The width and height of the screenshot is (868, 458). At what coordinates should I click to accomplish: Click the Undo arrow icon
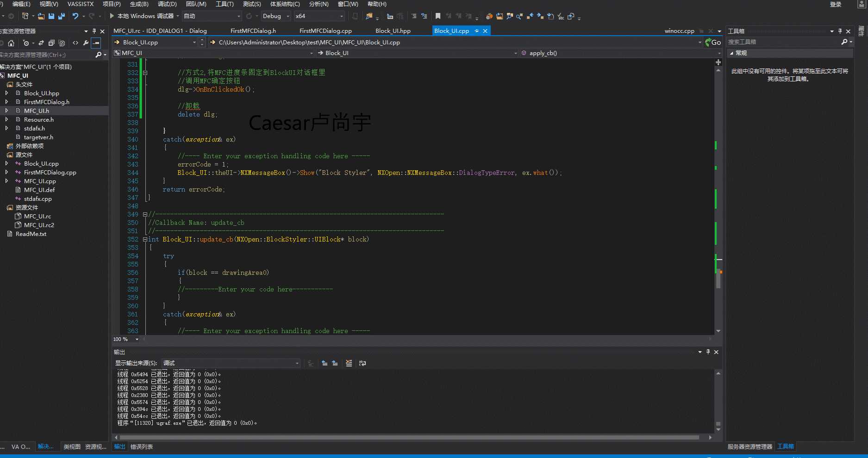(75, 16)
